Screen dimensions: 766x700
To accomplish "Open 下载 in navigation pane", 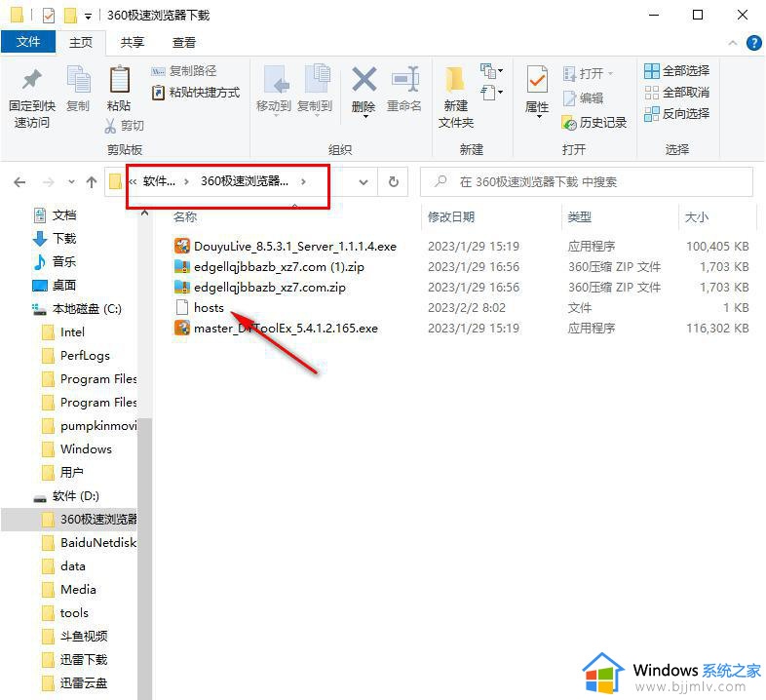I will coord(55,239).
